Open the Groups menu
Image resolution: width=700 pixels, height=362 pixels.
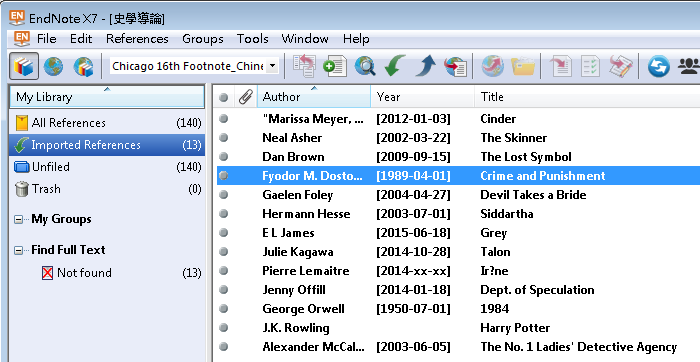(203, 39)
